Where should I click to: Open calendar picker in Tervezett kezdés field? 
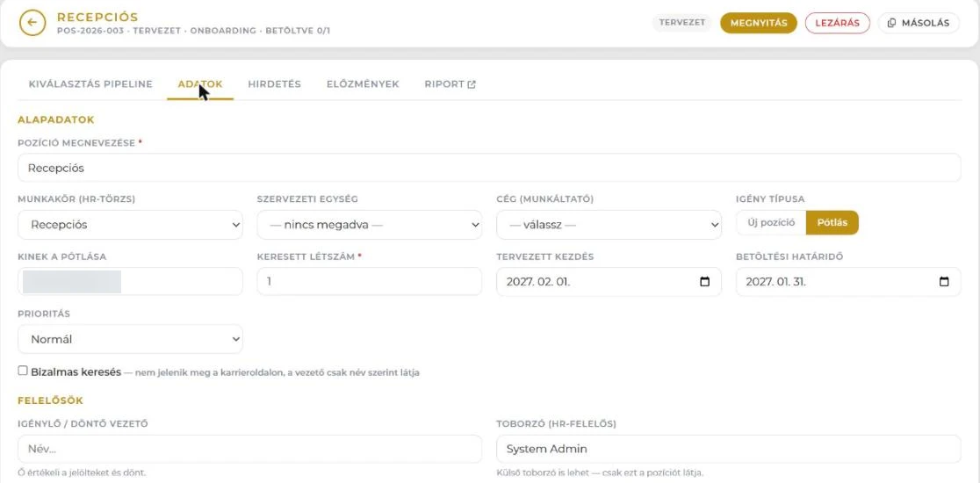(x=704, y=282)
